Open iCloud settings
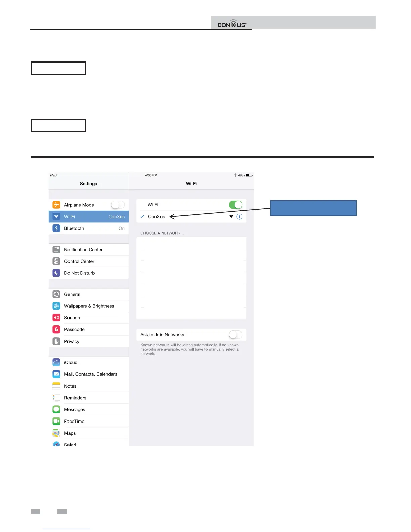 89,362
